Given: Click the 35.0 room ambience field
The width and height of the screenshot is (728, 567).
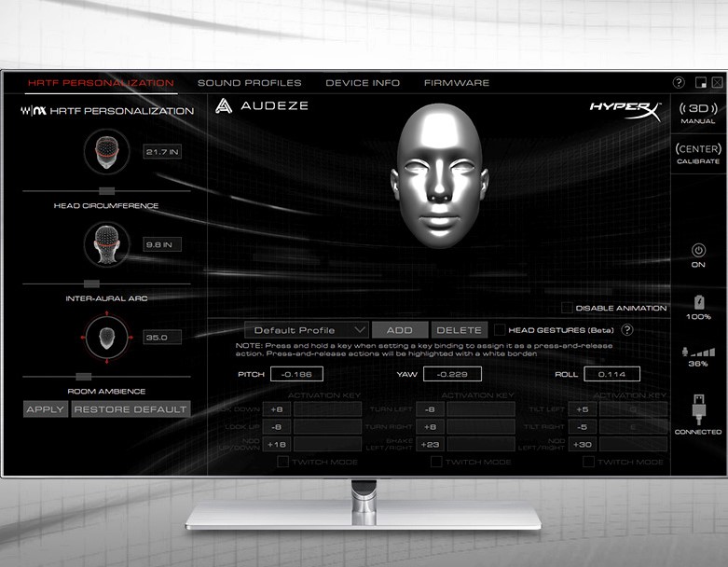Looking at the screenshot, I should pos(162,338).
